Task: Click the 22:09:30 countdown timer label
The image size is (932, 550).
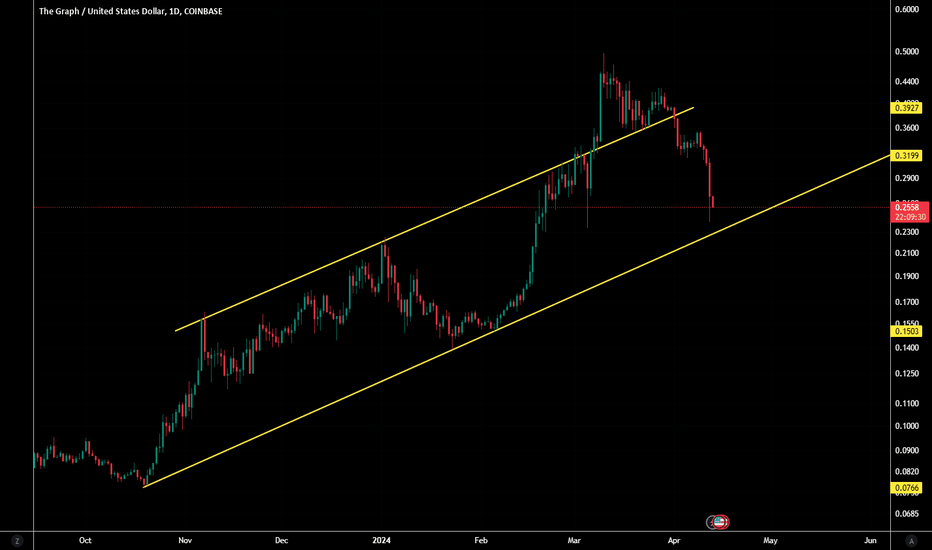Action: 909,217
